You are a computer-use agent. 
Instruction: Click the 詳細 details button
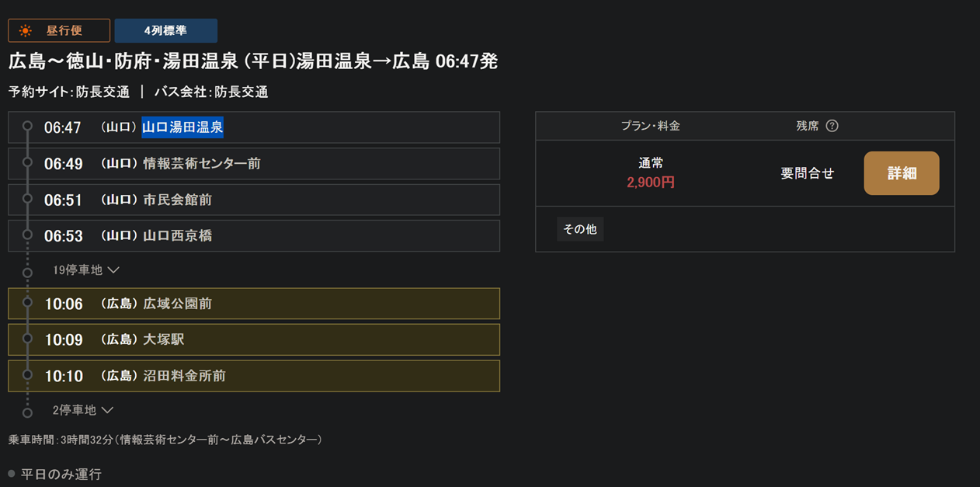tap(902, 173)
